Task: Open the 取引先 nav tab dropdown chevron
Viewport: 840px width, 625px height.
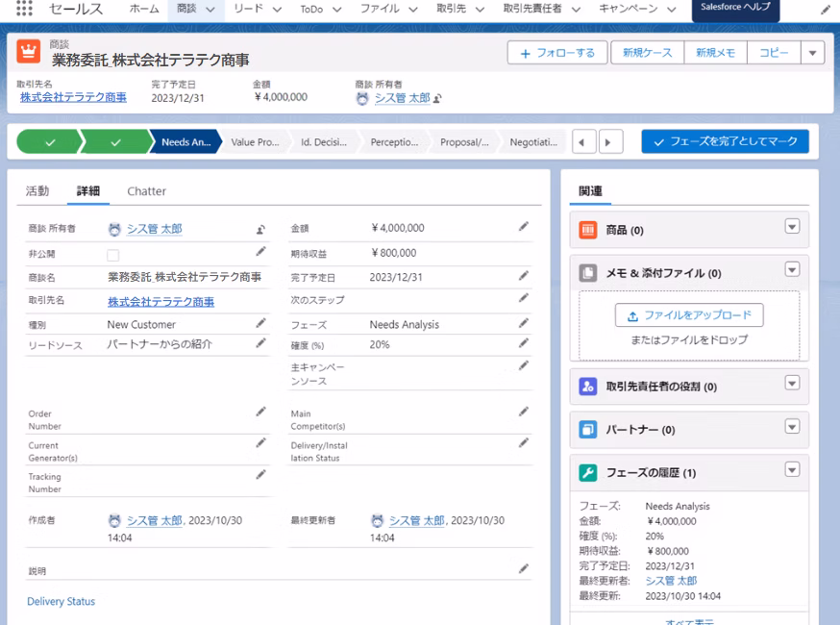Action: tap(480, 9)
